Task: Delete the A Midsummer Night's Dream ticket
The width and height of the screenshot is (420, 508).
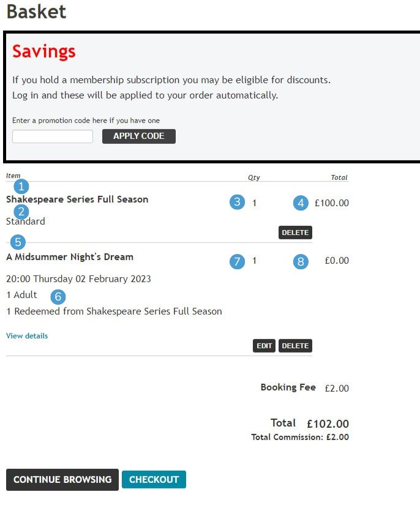Action: (x=294, y=345)
